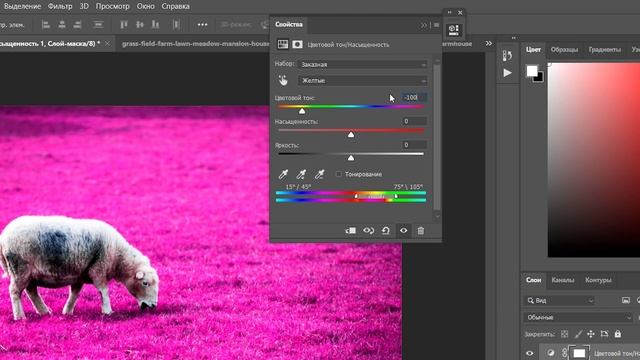Switch to the Контуры tab
The width and height of the screenshot is (640, 360).
(598, 280)
